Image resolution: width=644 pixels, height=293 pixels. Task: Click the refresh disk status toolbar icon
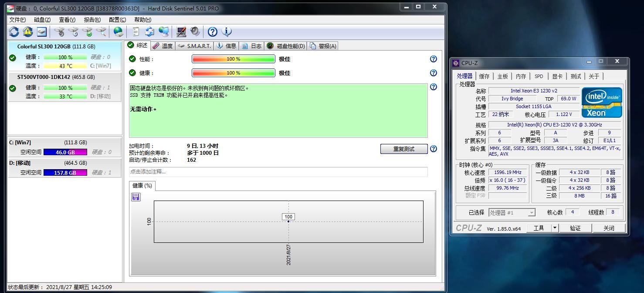click(x=14, y=32)
